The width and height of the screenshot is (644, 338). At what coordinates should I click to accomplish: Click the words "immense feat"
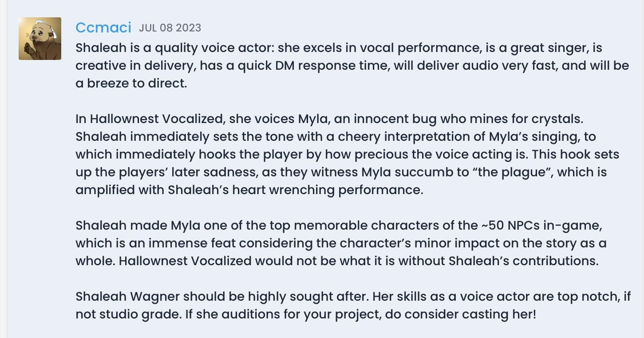pos(192,243)
